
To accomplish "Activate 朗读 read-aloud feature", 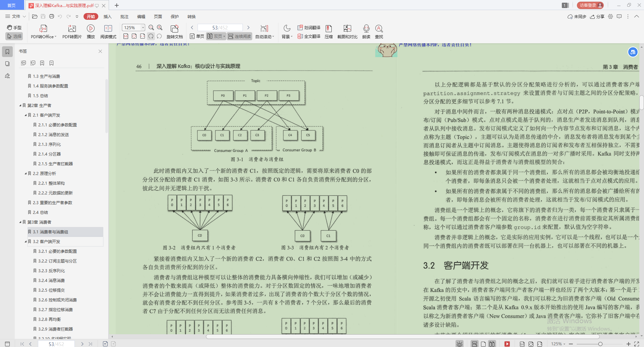I will tap(366, 31).
